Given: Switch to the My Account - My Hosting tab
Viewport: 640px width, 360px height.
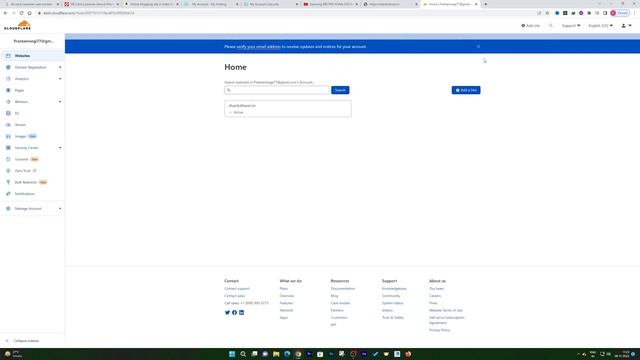Looking at the screenshot, I should [x=211, y=4].
